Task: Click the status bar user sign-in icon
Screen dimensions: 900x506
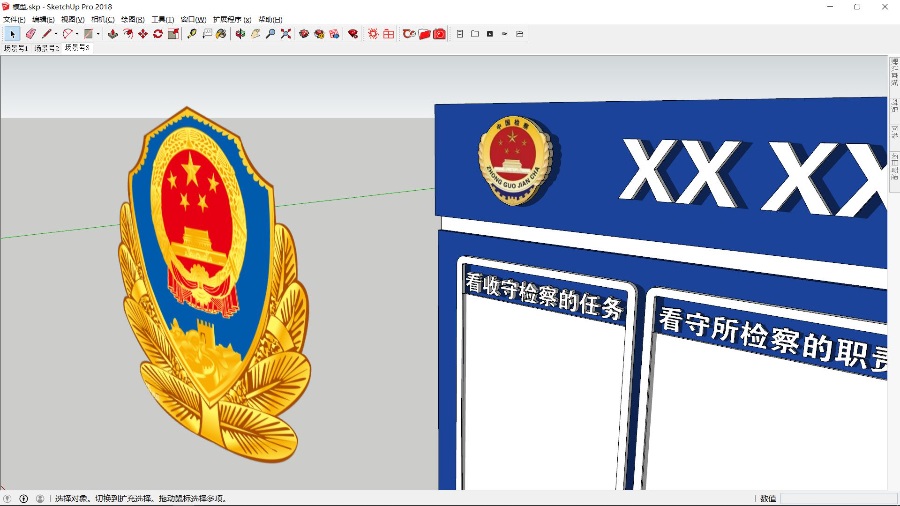Action: tap(40, 499)
